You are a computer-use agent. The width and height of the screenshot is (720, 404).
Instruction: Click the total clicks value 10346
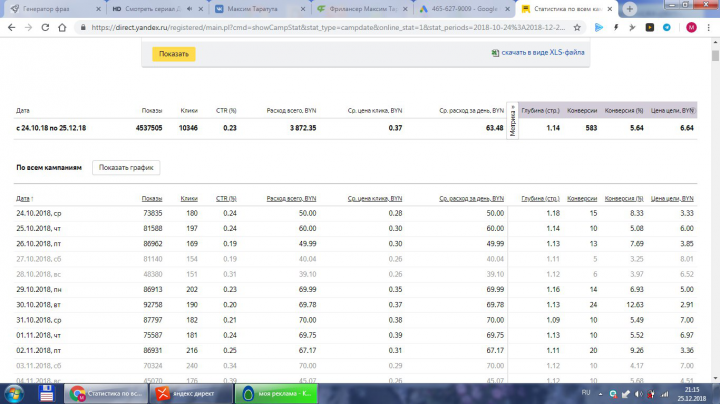pyautogui.click(x=188, y=128)
